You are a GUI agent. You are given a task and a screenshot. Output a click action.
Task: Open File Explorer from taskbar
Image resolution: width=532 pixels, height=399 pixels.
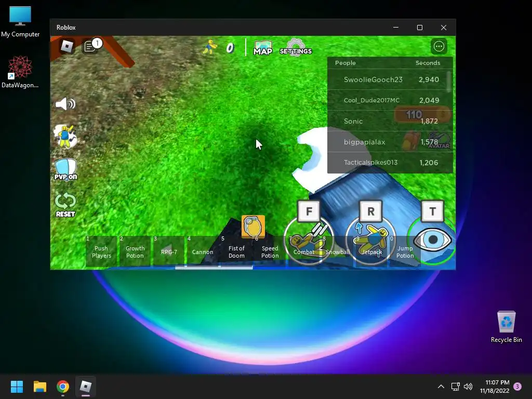[x=39, y=387]
